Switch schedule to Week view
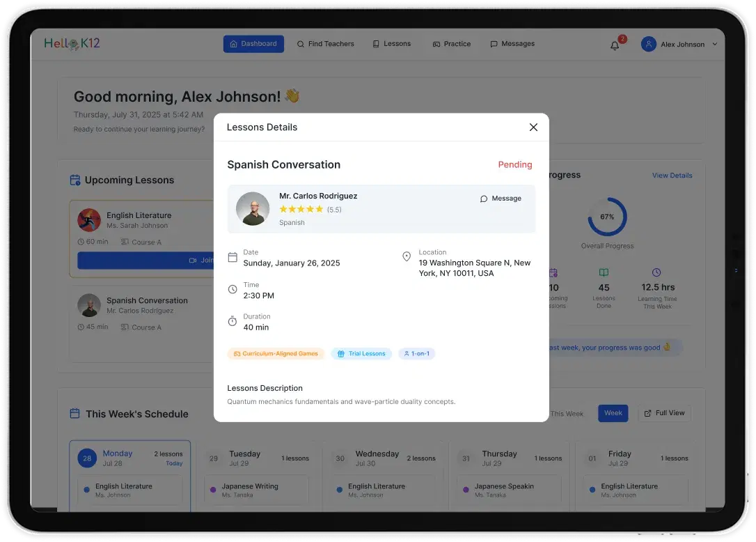The height and width of the screenshot is (542, 756). point(613,413)
